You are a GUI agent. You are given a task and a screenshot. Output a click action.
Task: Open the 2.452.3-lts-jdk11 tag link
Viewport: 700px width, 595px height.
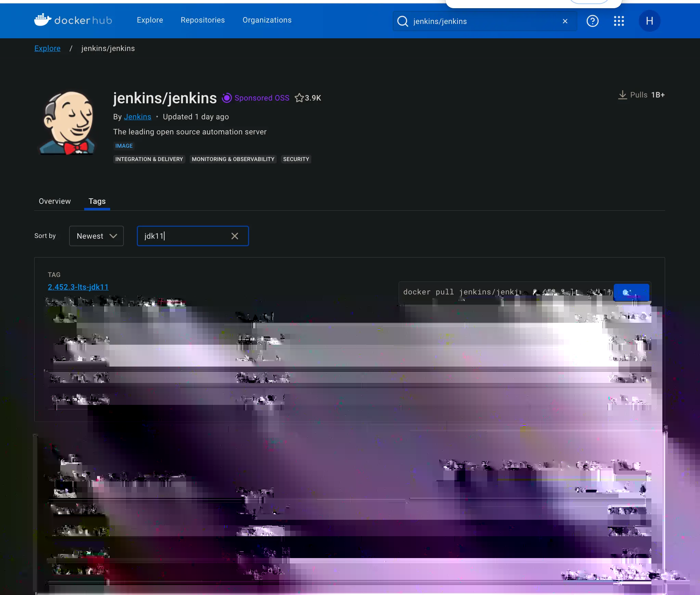[78, 287]
